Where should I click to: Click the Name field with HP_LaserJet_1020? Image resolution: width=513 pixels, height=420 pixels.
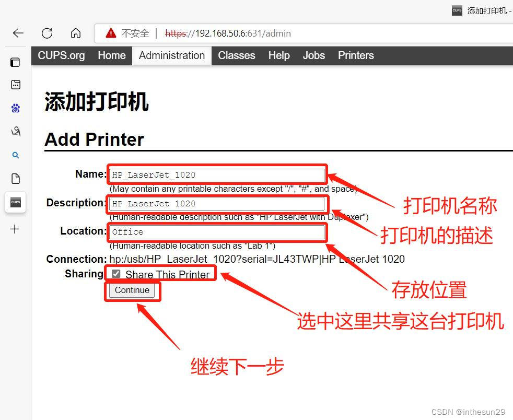pos(217,175)
